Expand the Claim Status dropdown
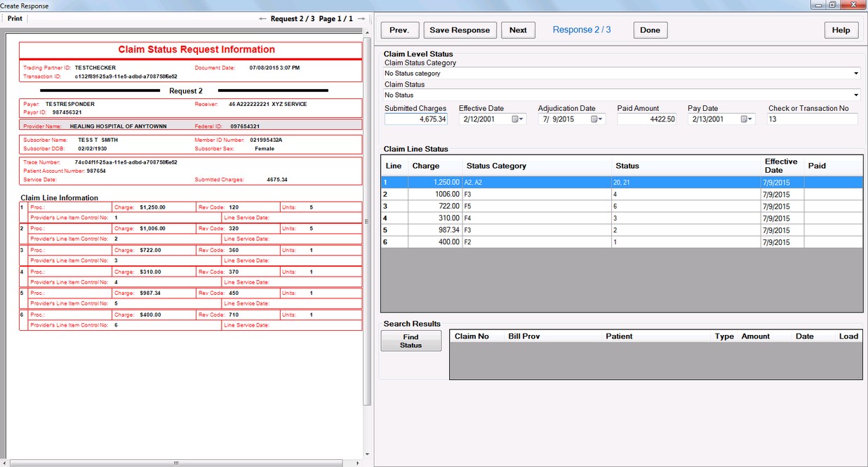Screen dimensions: 868x467 [x=857, y=95]
